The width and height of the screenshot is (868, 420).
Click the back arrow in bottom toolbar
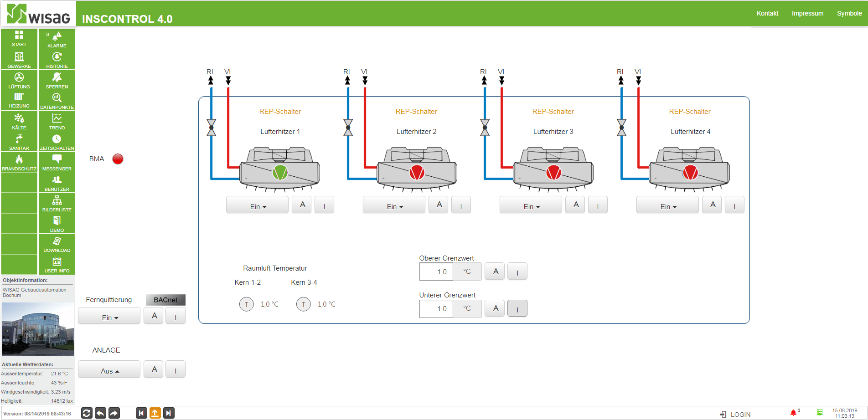click(100, 413)
